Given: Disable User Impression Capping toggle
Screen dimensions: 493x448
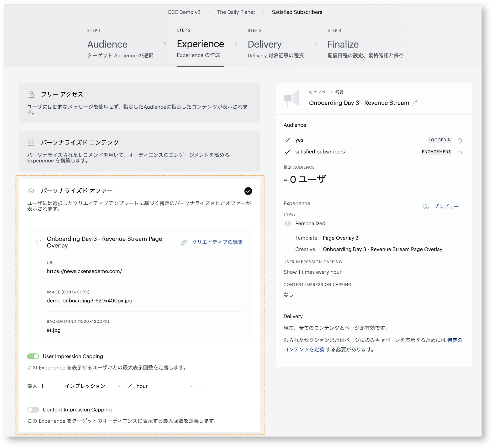Looking at the screenshot, I should (33, 356).
